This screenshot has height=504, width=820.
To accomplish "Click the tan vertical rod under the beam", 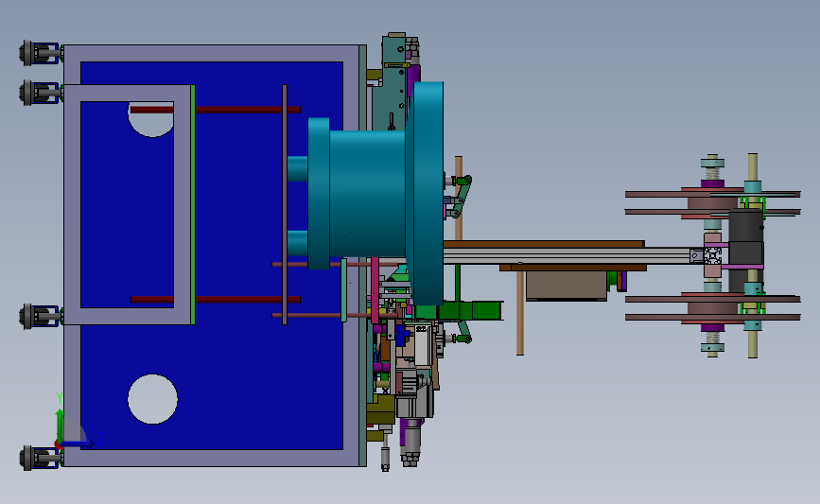I will click(x=520, y=314).
